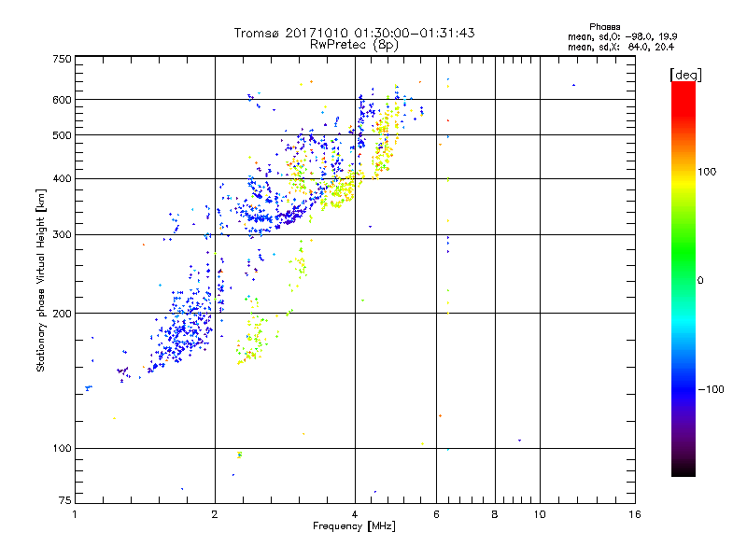Select the 'mean, sd,X: 84.0, 20.4' line

tap(621, 47)
